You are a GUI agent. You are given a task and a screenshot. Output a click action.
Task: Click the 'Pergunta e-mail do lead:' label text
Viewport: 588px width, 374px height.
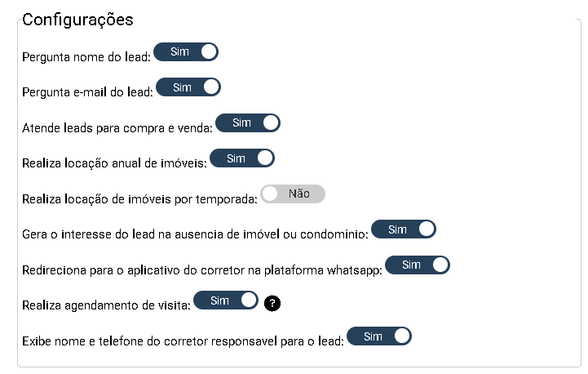pyautogui.click(x=88, y=93)
